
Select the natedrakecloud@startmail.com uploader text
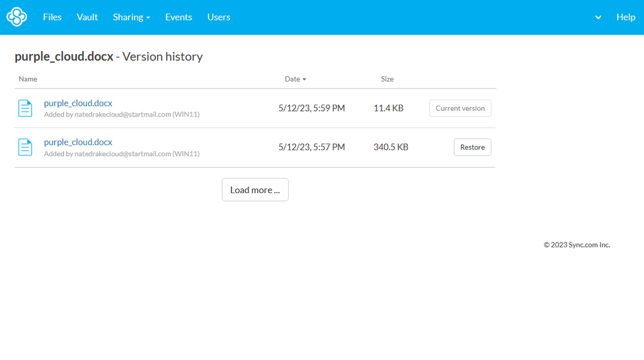[122, 114]
